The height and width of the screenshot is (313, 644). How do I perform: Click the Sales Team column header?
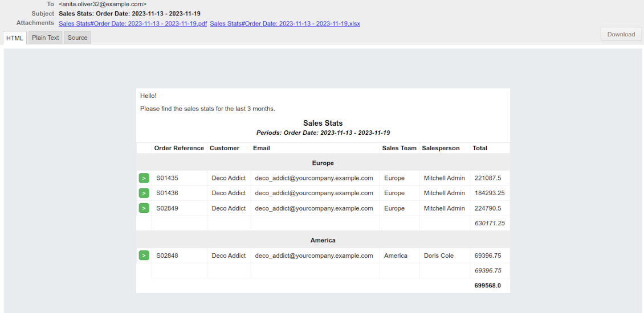[x=399, y=148]
